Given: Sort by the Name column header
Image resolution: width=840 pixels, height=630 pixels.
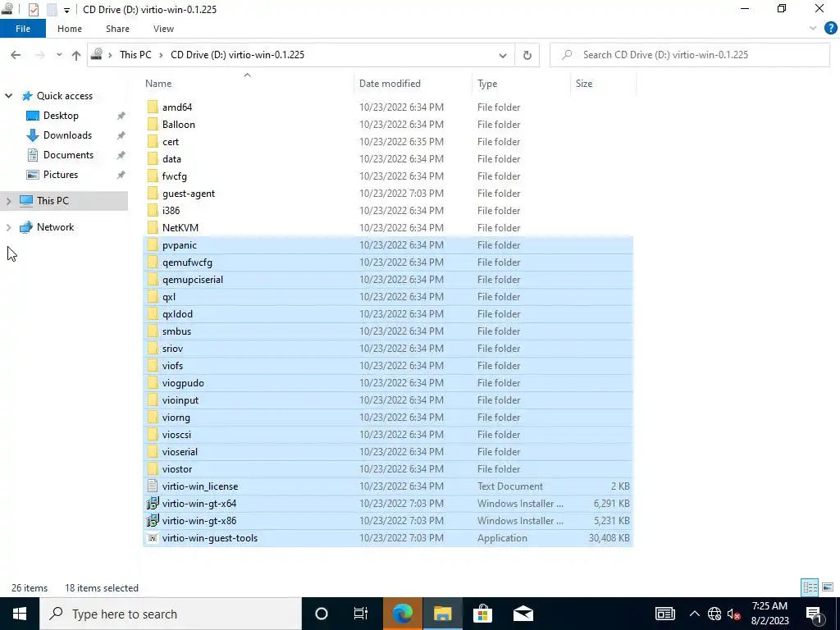Looking at the screenshot, I should tap(248, 84).
